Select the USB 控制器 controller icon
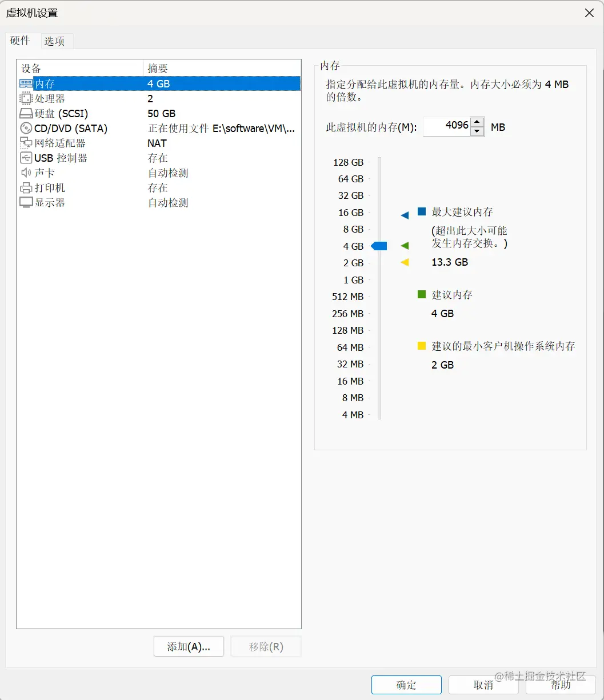This screenshot has height=700, width=604. coord(26,158)
